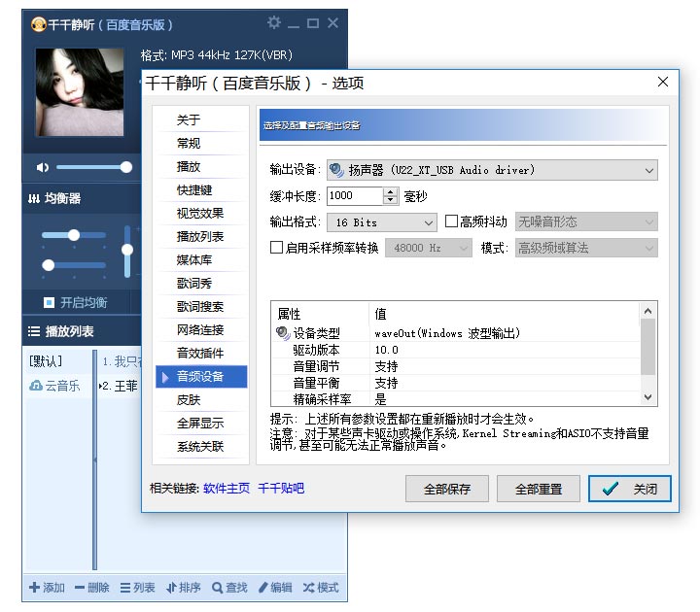
Task: Click the 全部保存 button
Action: pos(447,489)
